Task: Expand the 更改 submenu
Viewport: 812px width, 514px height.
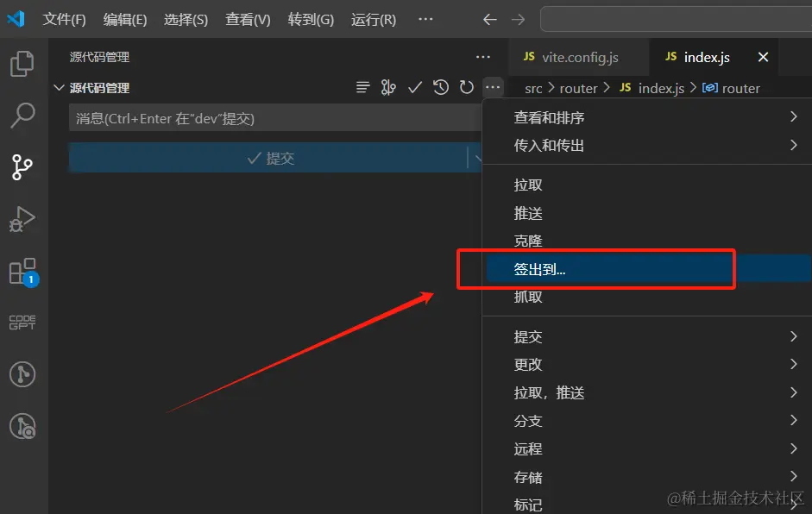Action: pos(647,365)
